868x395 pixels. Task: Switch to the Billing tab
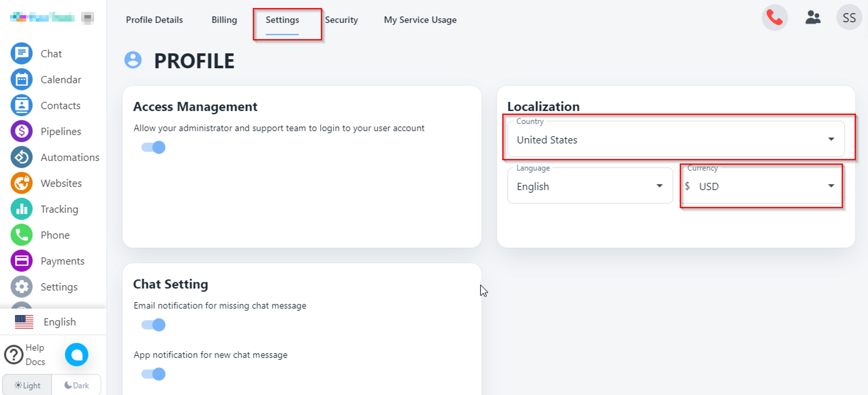pyautogui.click(x=224, y=20)
